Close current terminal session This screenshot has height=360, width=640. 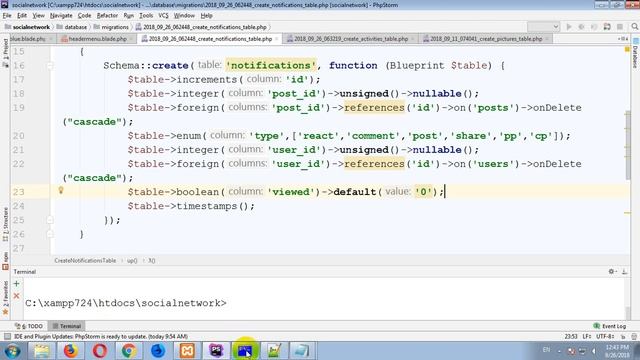[x=16, y=296]
